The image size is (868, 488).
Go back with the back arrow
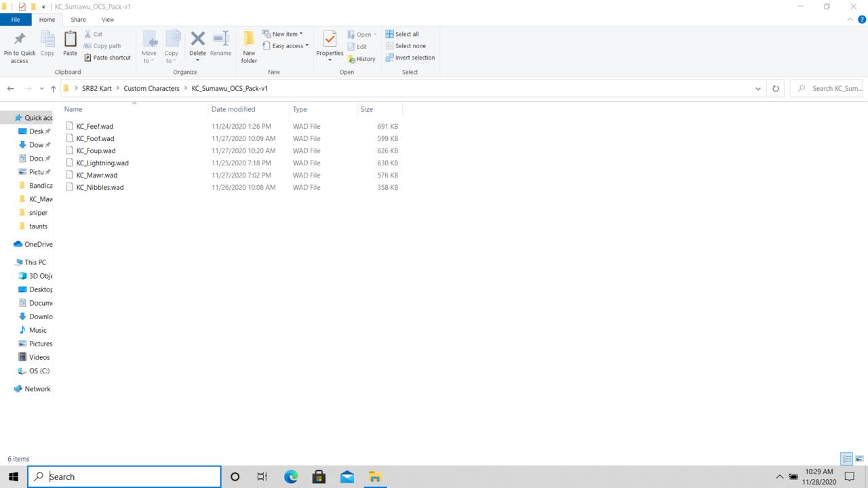tap(10, 88)
